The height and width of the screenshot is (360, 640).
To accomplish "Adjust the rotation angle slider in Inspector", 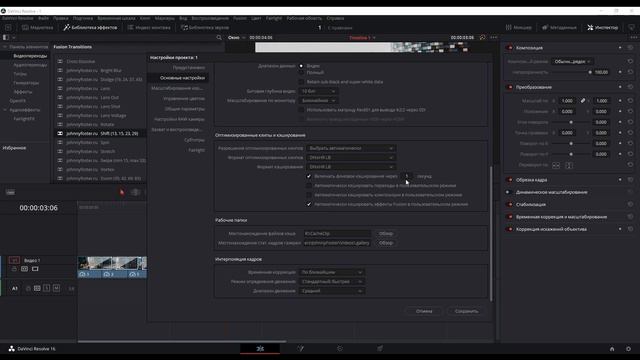I will point(571,122).
